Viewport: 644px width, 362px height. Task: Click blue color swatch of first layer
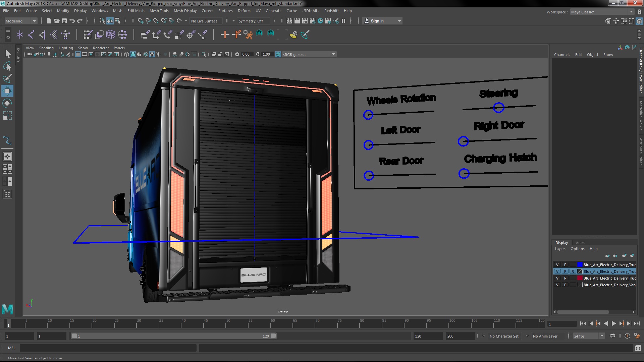580,265
